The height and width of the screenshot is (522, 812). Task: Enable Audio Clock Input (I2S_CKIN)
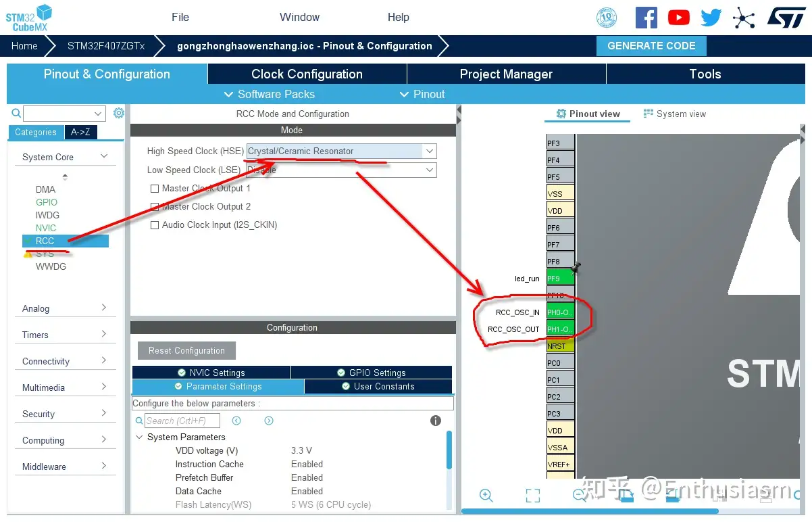tap(155, 225)
